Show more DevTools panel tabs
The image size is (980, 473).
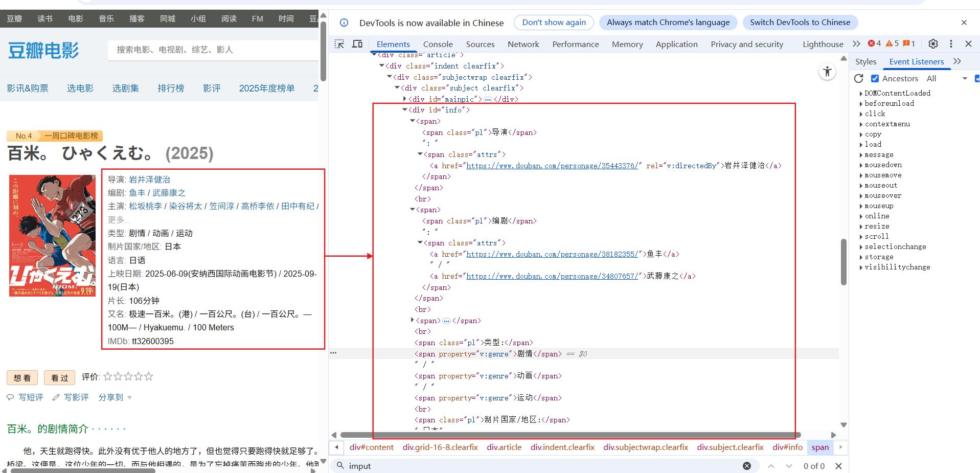tap(856, 44)
